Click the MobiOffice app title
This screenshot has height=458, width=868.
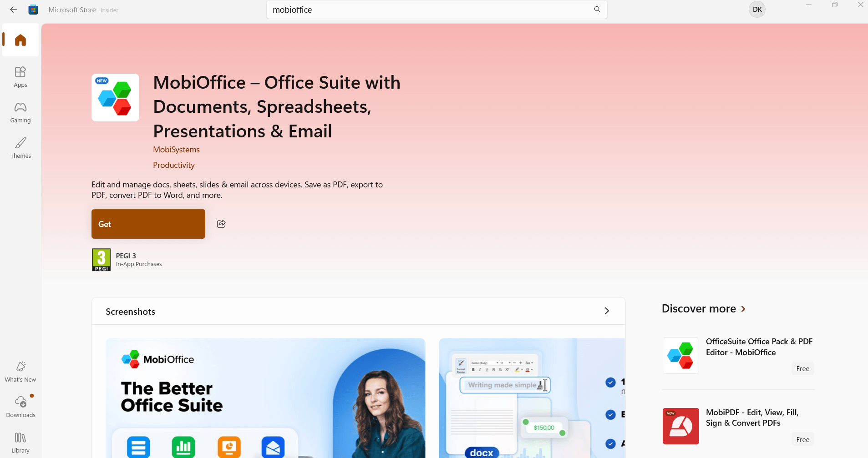pos(277,107)
